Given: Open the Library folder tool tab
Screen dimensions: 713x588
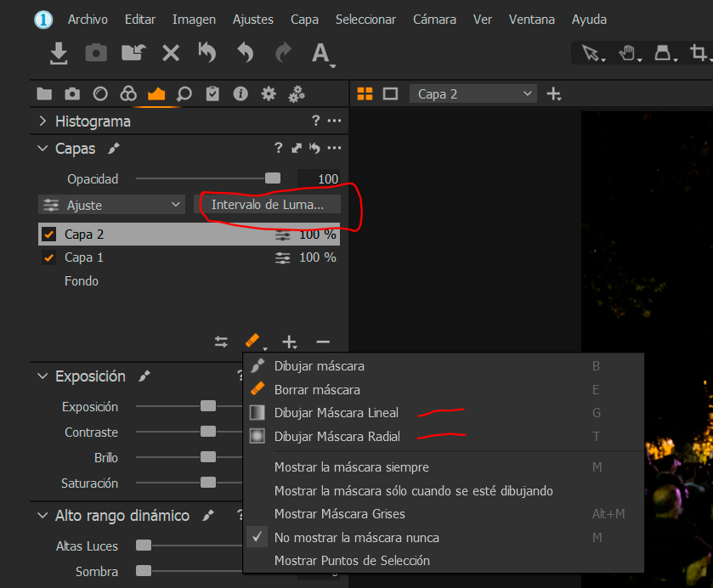Looking at the screenshot, I should click(x=44, y=94).
